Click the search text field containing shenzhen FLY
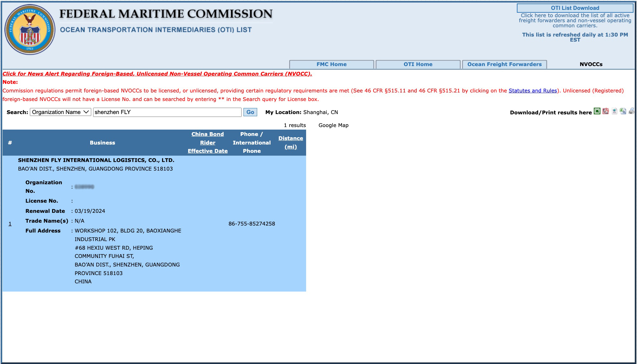This screenshot has height=364, width=637. 167,112
